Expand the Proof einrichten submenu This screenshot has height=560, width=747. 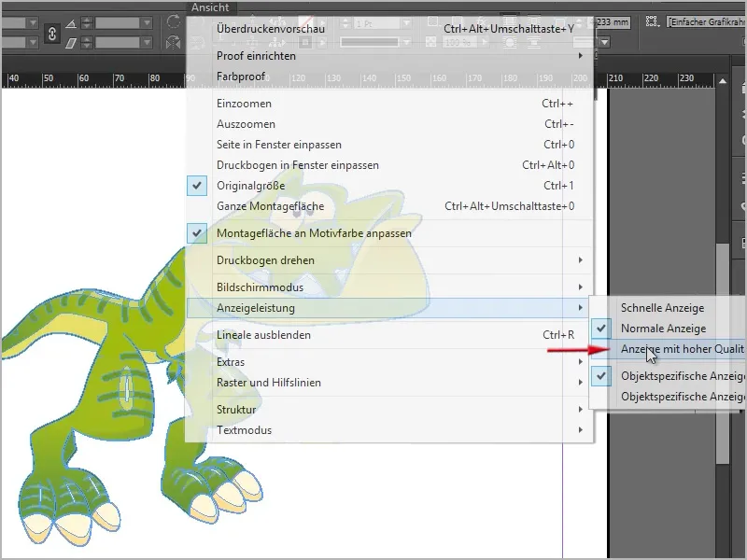tap(389, 56)
